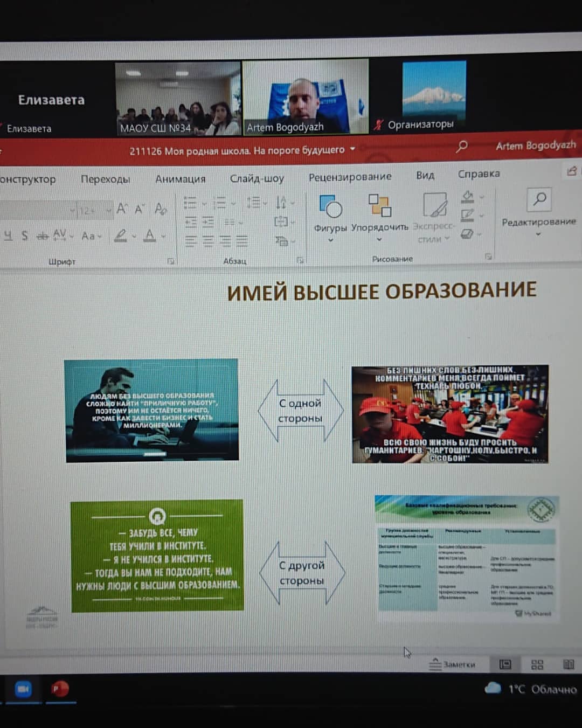Open the Вид ribbon tab
This screenshot has height=728, width=582.
coord(425,175)
